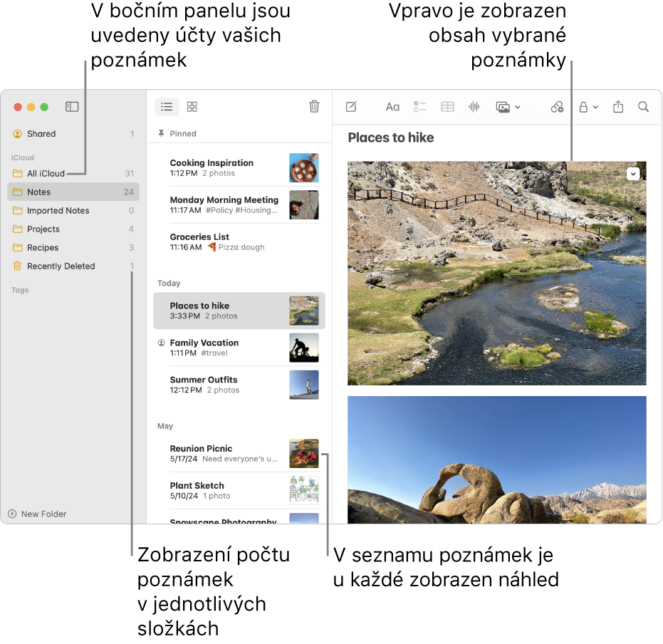
Task: Click the folder icon beside Projects
Action: click(17, 229)
